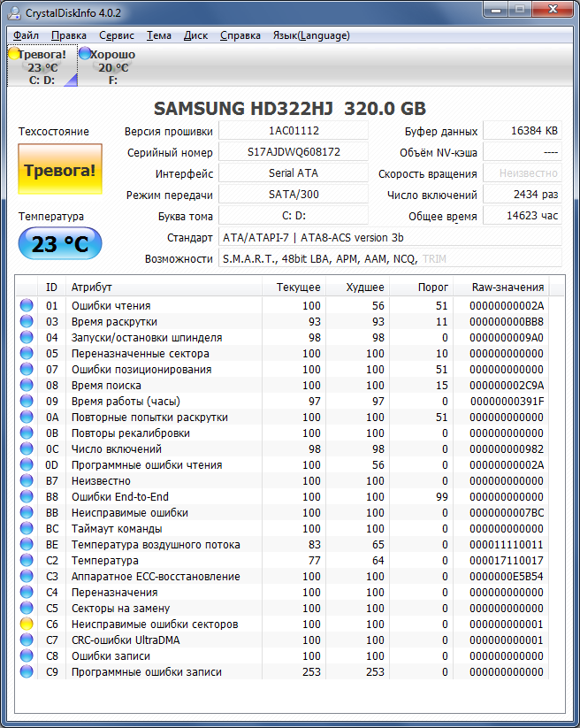This screenshot has height=728, width=580.
Task: Click the Raw-значения column header
Action: pyautogui.click(x=501, y=287)
